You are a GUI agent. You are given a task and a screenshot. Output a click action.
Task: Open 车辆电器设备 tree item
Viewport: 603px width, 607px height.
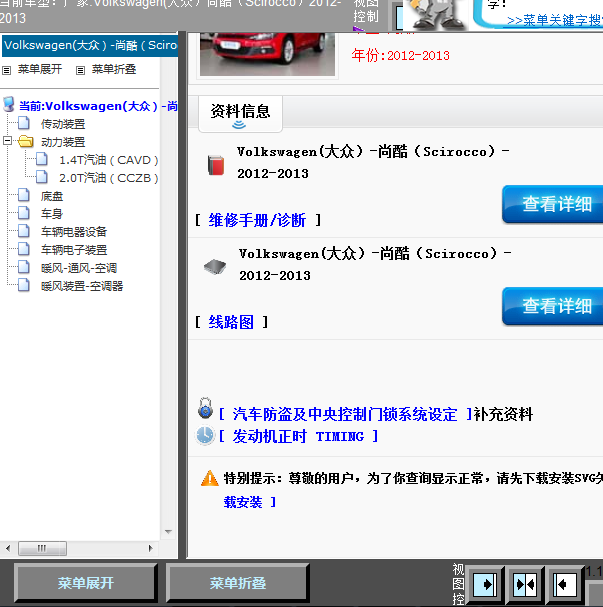74,232
